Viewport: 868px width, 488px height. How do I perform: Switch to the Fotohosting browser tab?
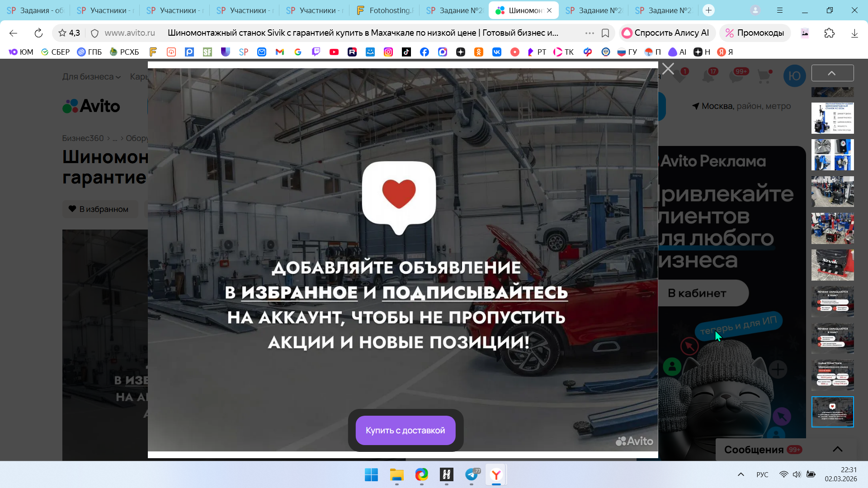pos(384,10)
